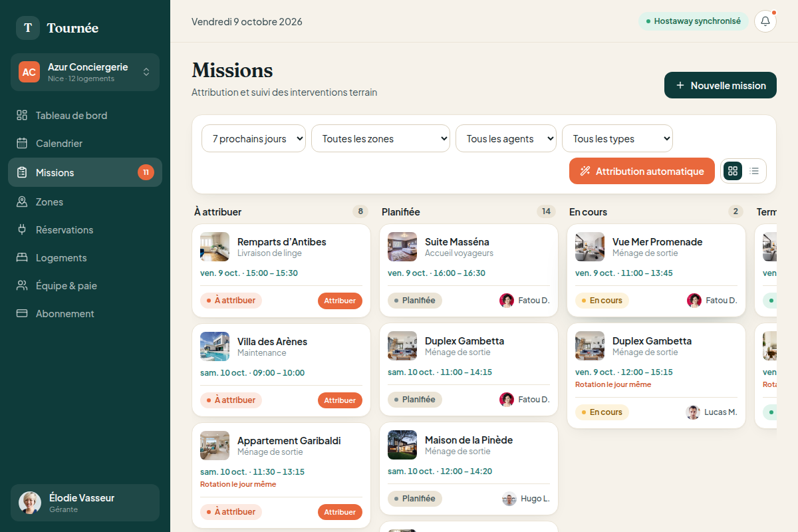798x532 pixels.
Task: Switch to grid view
Action: tap(733, 171)
